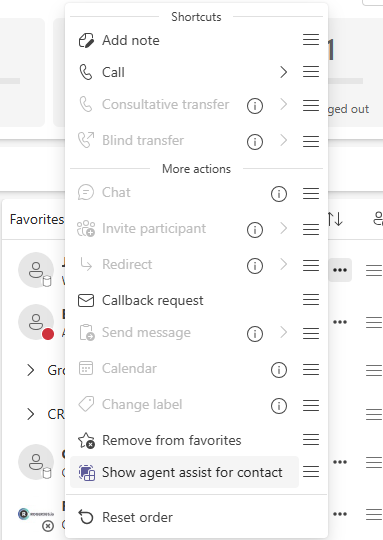
Task: Click the Add note pencil icon
Action: coord(86,40)
